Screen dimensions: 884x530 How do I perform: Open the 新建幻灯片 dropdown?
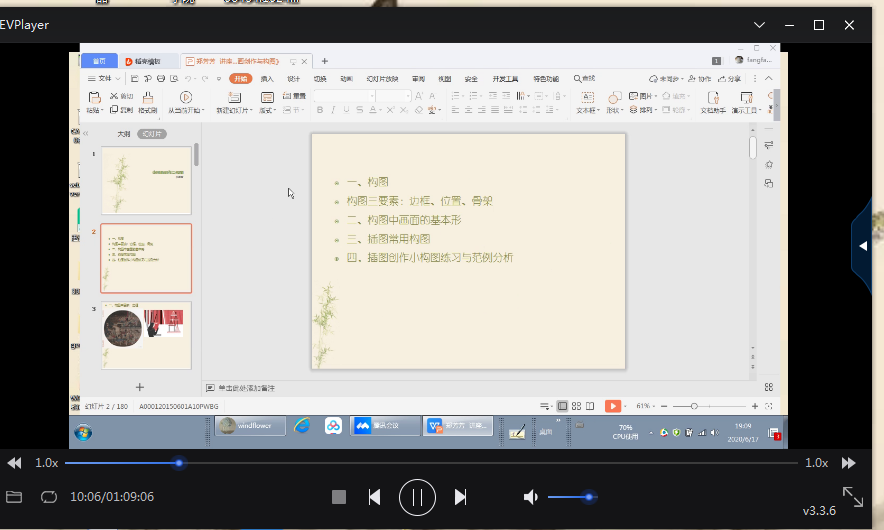234,111
